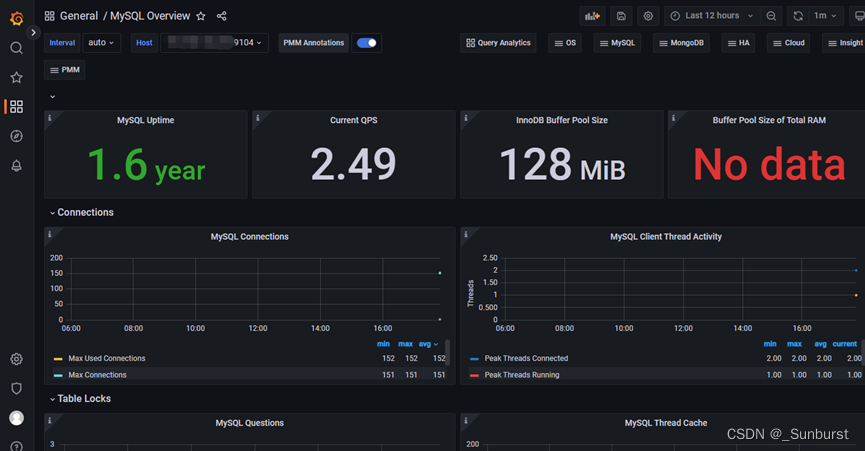This screenshot has width=865, height=451.
Task: Toggle the PMM Annotations switch
Action: pos(366,42)
